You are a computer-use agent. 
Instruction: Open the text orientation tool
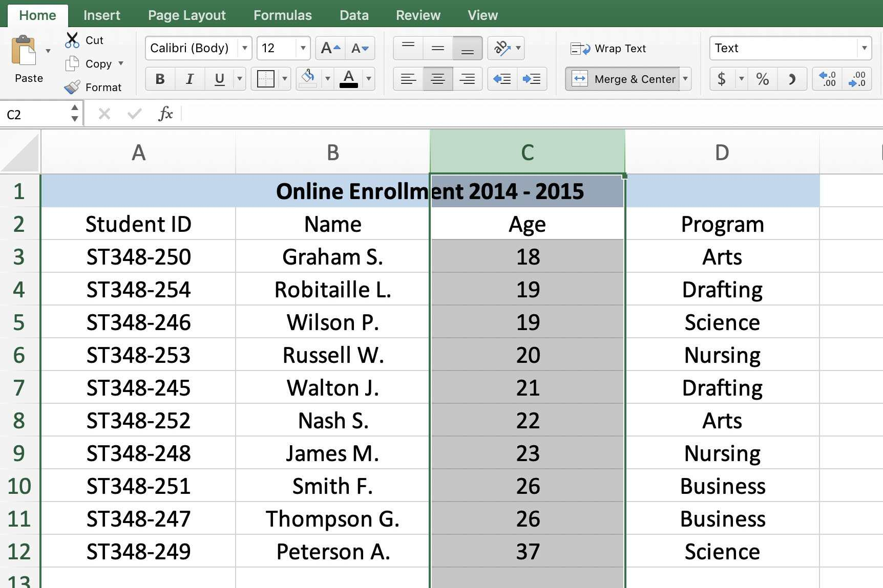501,48
